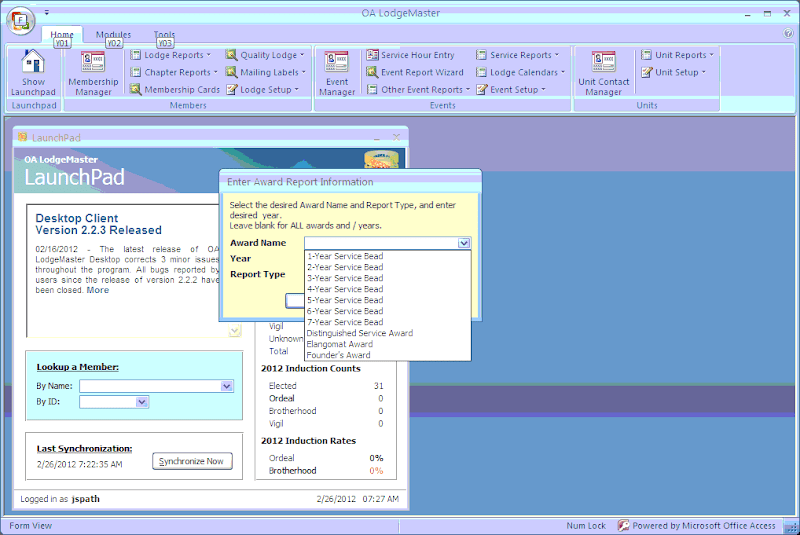This screenshot has width=800, height=535.
Task: Click the Membership Cards icon
Action: (x=135, y=89)
